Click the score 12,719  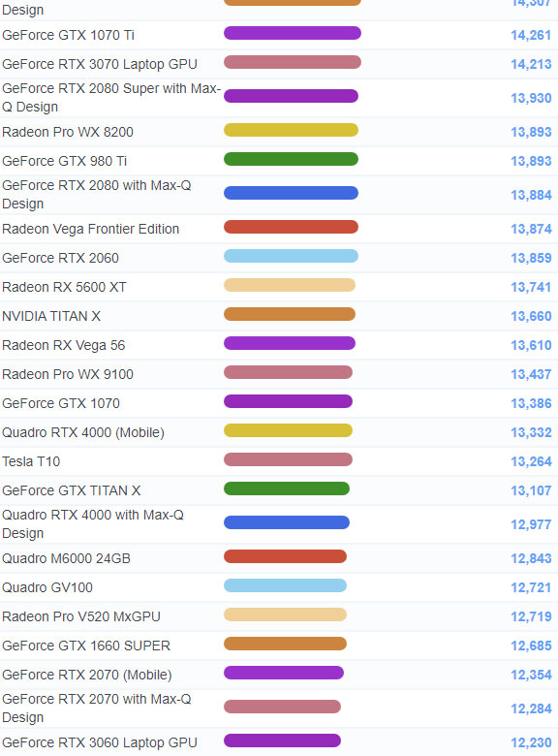(531, 616)
